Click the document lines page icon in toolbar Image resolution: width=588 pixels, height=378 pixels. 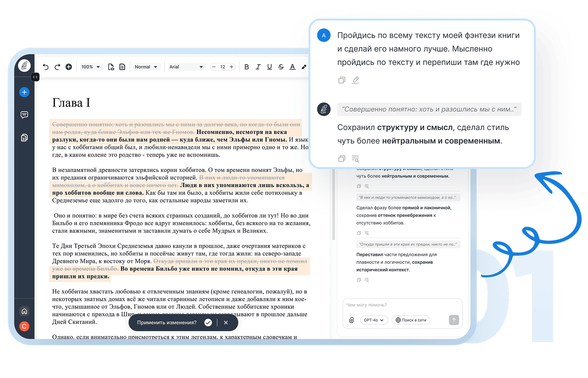[x=122, y=67]
